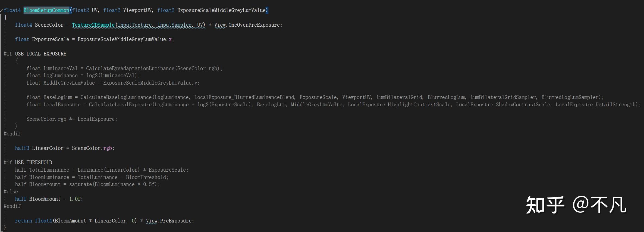
Task: Click the half3 LinearColor declaration
Action: pos(39,148)
